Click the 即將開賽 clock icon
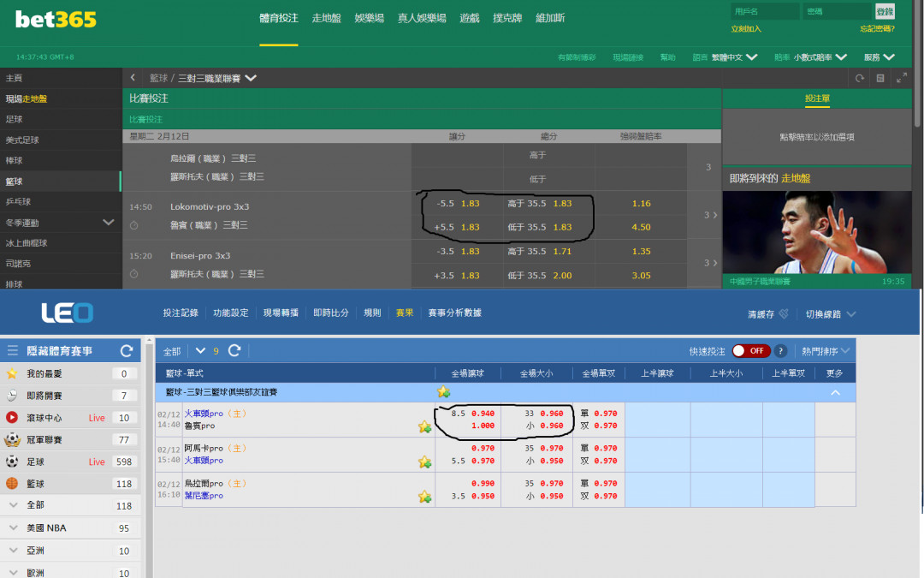This screenshot has height=578, width=924. pos(12,395)
